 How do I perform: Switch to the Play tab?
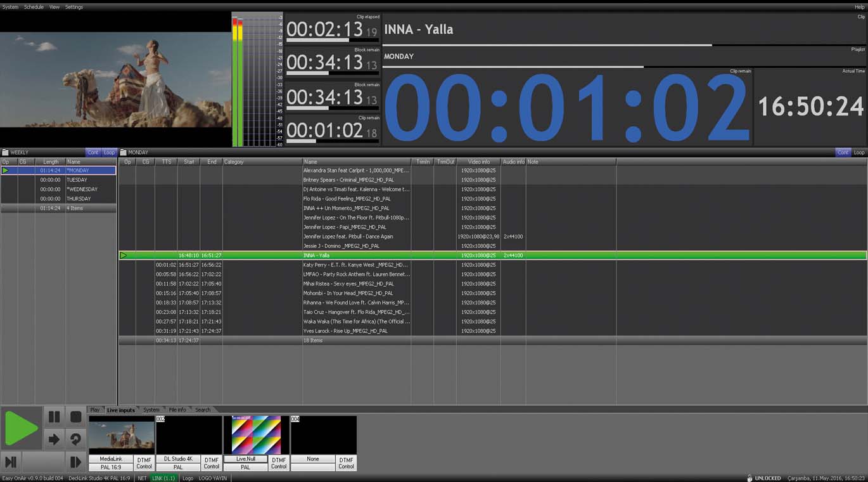click(x=95, y=410)
